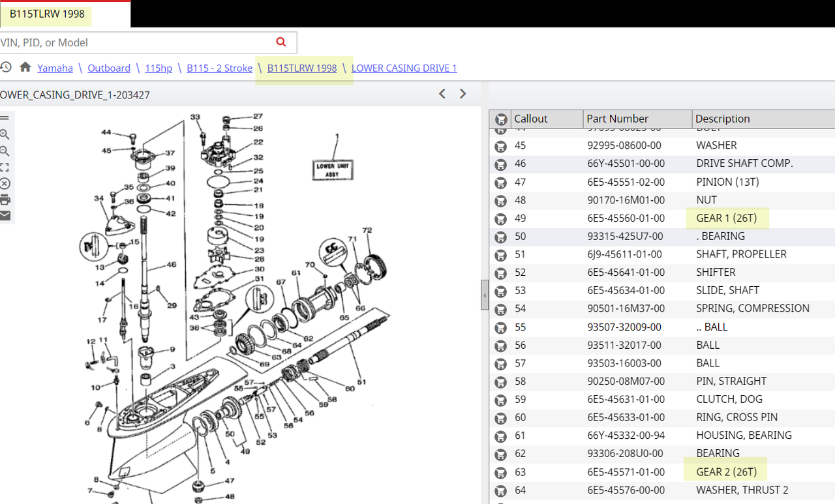
Task: Select part number 6E5-45560-01-00
Action: [x=626, y=218]
